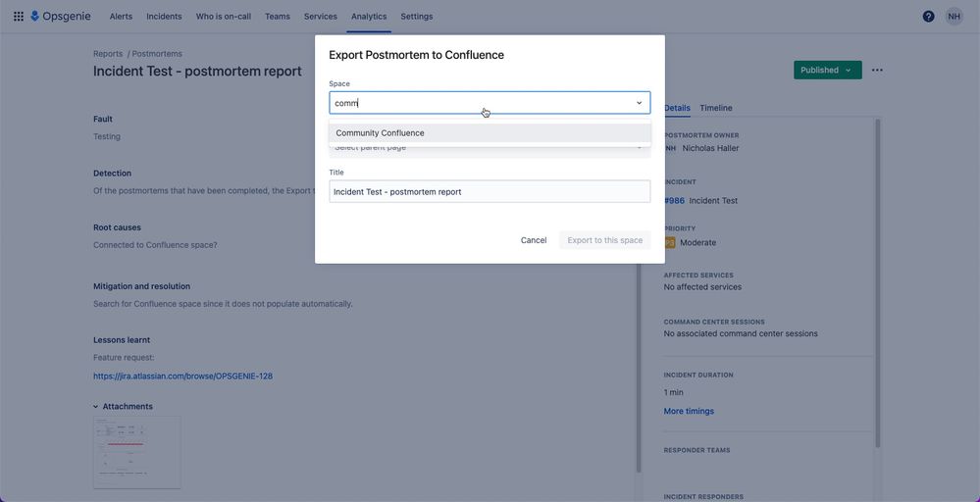Click the Mitigation and resolution heading

(142, 286)
